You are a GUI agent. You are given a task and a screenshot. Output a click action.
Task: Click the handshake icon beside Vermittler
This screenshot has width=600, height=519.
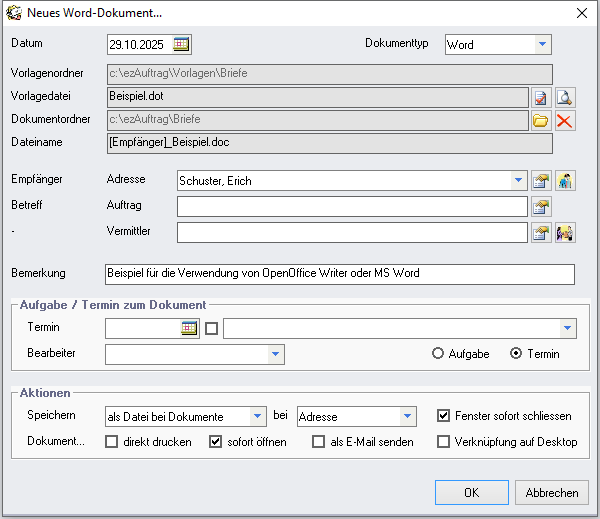[x=565, y=233]
